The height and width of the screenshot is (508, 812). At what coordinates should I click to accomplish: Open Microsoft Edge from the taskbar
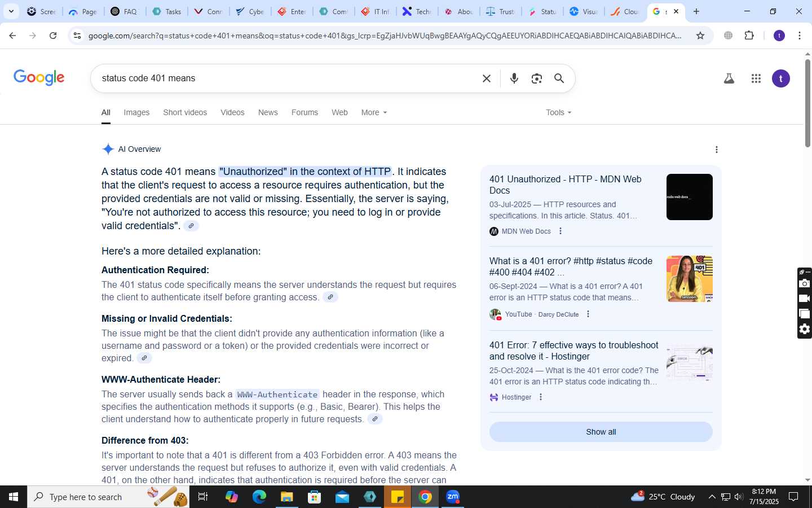click(x=259, y=497)
